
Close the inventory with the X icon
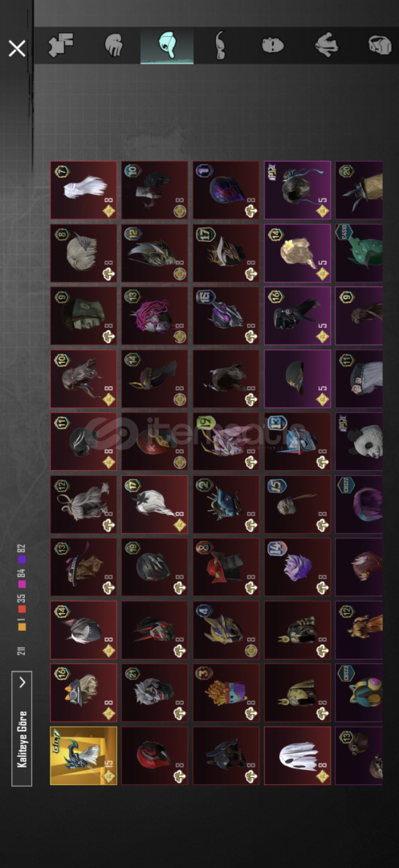(17, 49)
